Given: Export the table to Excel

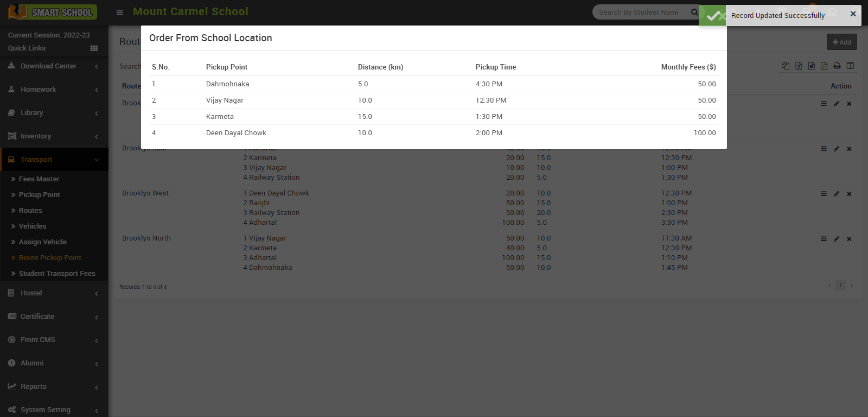Looking at the screenshot, I should pos(799,66).
